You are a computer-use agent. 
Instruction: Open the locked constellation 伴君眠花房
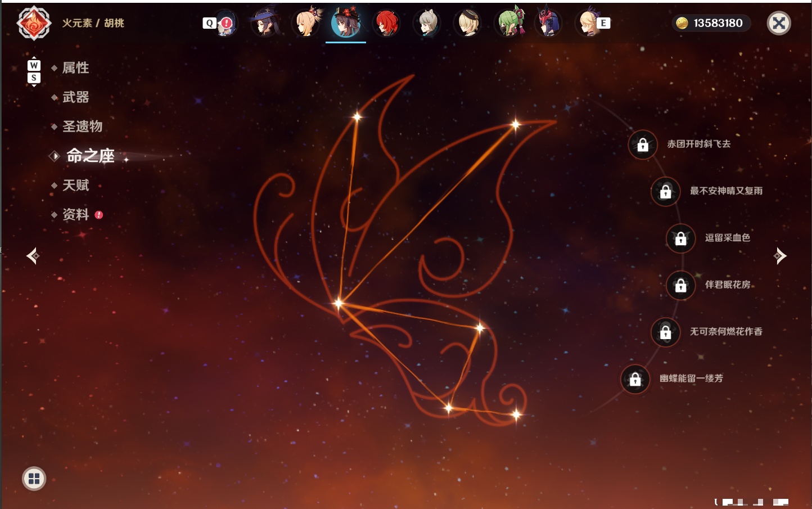pyautogui.click(x=681, y=285)
